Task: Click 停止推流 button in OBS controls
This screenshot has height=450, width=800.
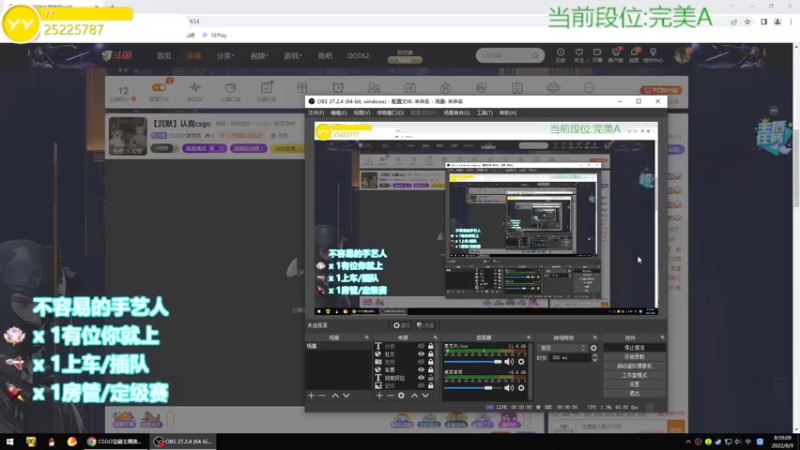Action: [x=634, y=347]
